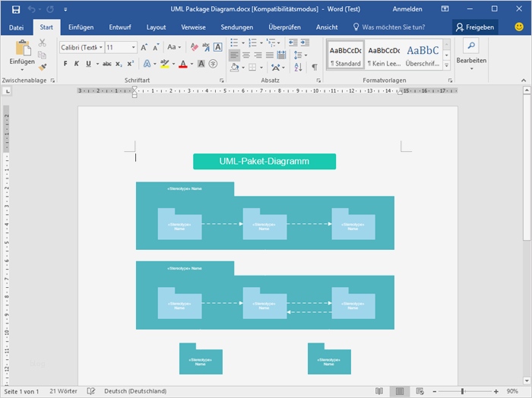Screen dimensions: 532x398
Task: Customize Quick Access Toolbar dropdown
Action: pos(65,9)
